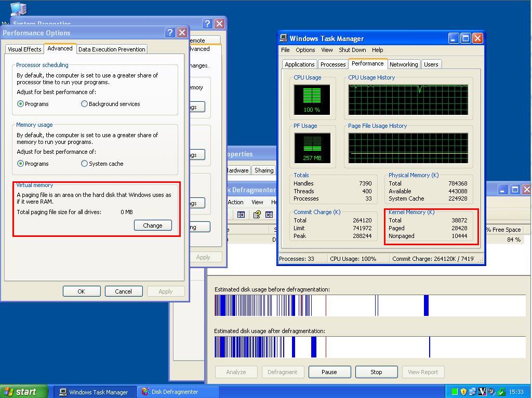Open the Shut Down menu
Viewport: 532px width, 398px height.
(352, 50)
